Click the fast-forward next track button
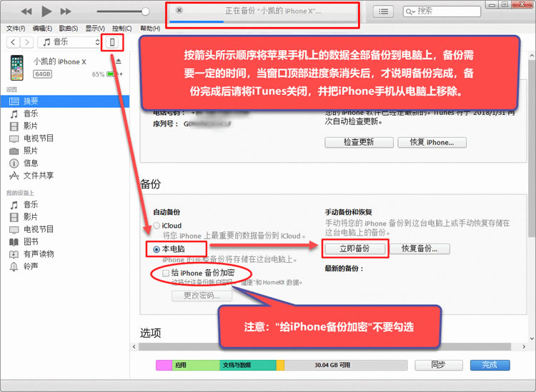The image size is (536, 392). pyautogui.click(x=66, y=11)
